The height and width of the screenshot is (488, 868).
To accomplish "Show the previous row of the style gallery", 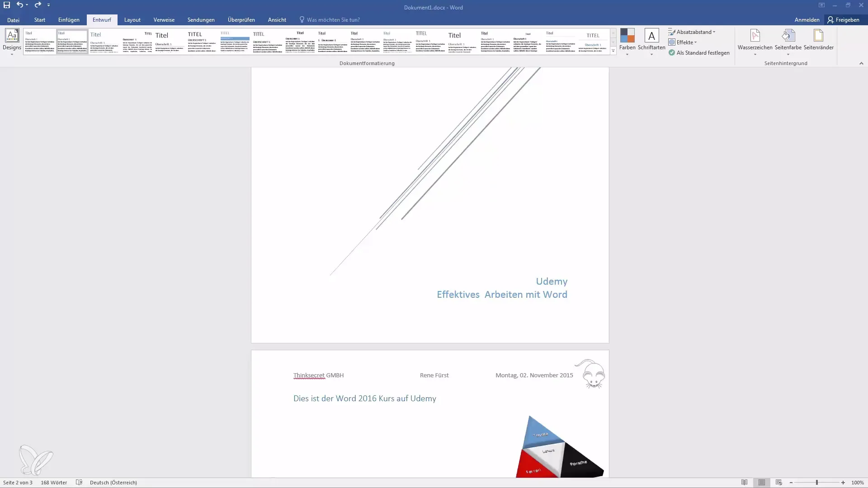I will [x=613, y=33].
